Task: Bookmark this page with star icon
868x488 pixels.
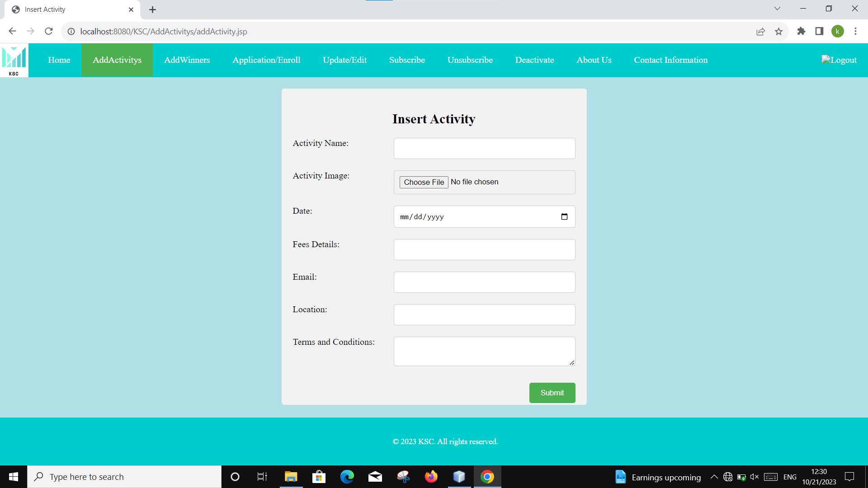Action: tap(778, 32)
